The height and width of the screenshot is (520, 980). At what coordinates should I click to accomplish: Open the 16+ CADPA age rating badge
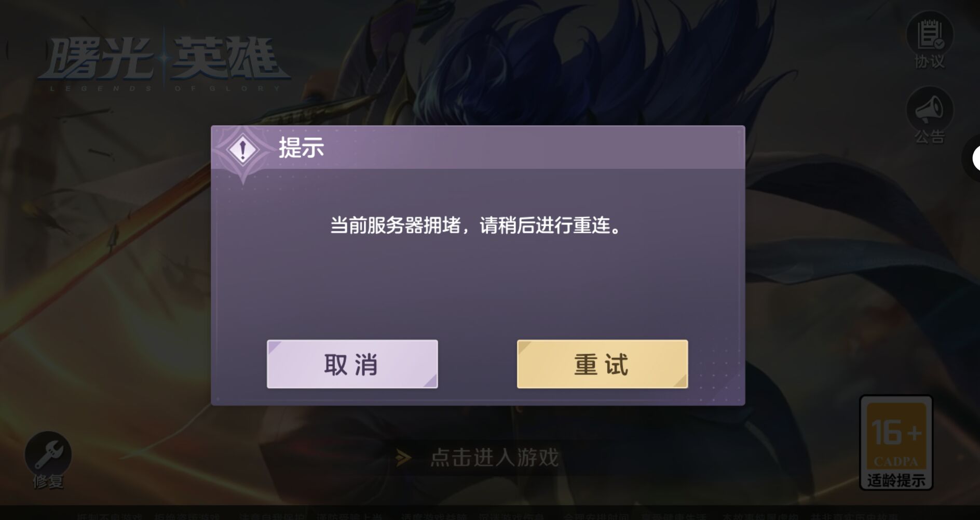pyautogui.click(x=896, y=443)
